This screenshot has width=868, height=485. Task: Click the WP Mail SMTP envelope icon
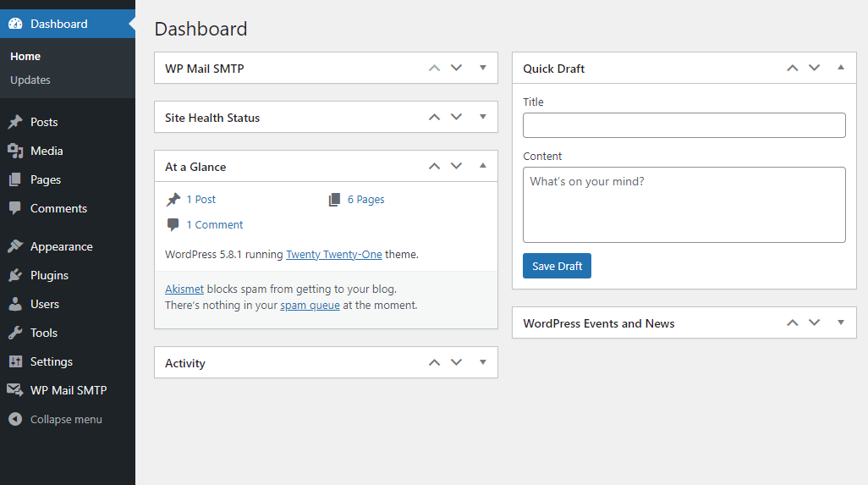click(15, 390)
